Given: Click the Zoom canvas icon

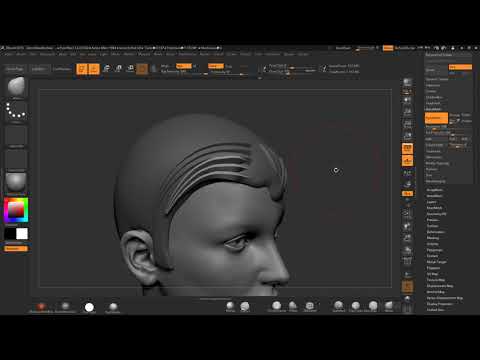Looking at the screenshot, I should tap(407, 111).
